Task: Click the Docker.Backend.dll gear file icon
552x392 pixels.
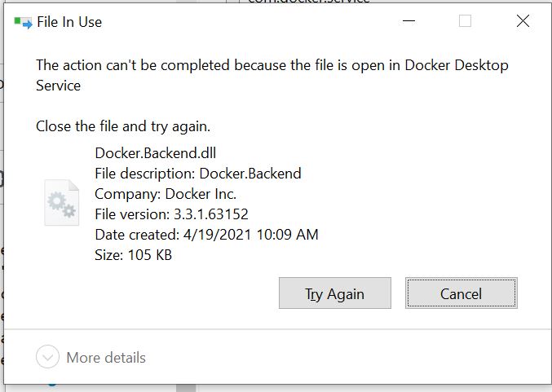Action: point(61,203)
